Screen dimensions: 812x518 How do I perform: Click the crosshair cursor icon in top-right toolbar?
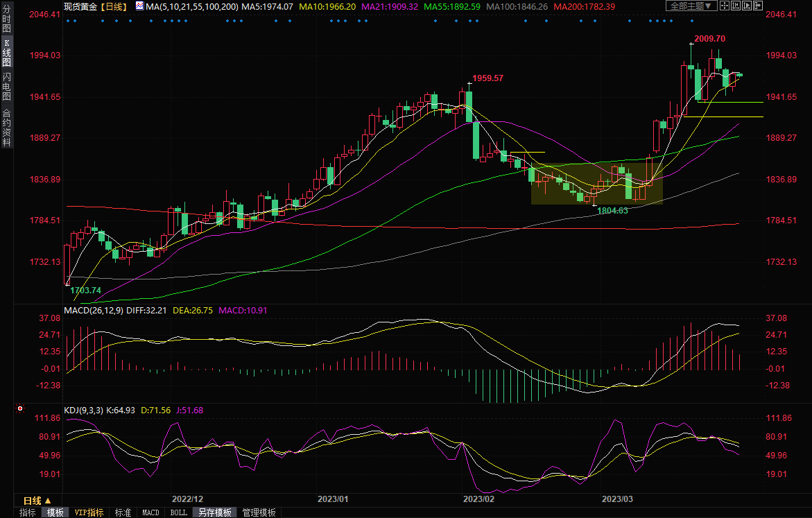coord(723,6)
